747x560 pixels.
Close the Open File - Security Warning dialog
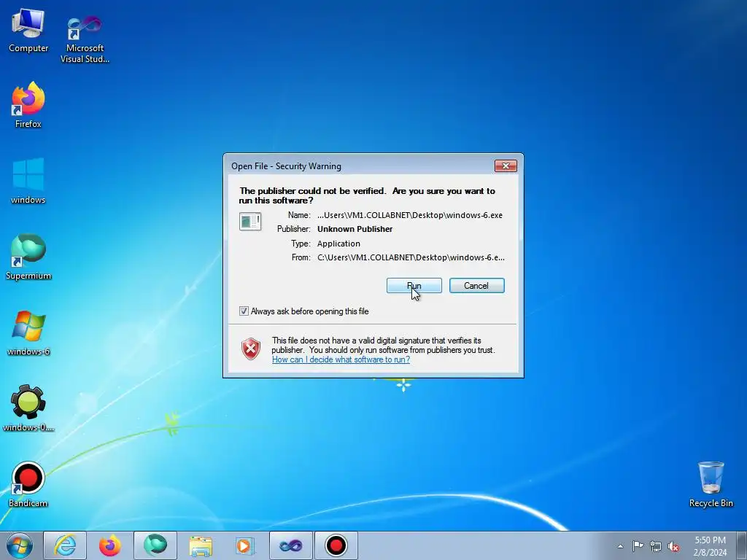(506, 166)
